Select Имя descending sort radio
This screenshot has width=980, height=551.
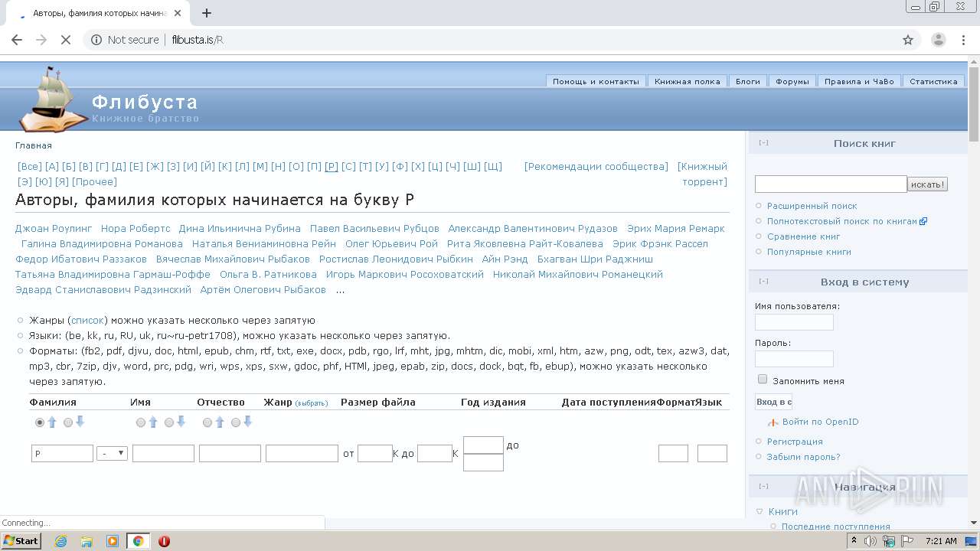tap(169, 422)
